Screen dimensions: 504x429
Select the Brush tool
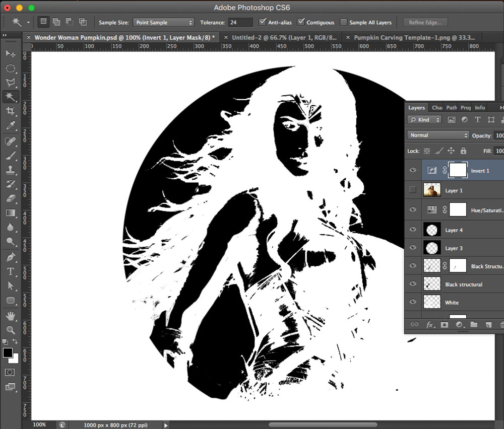tap(10, 155)
